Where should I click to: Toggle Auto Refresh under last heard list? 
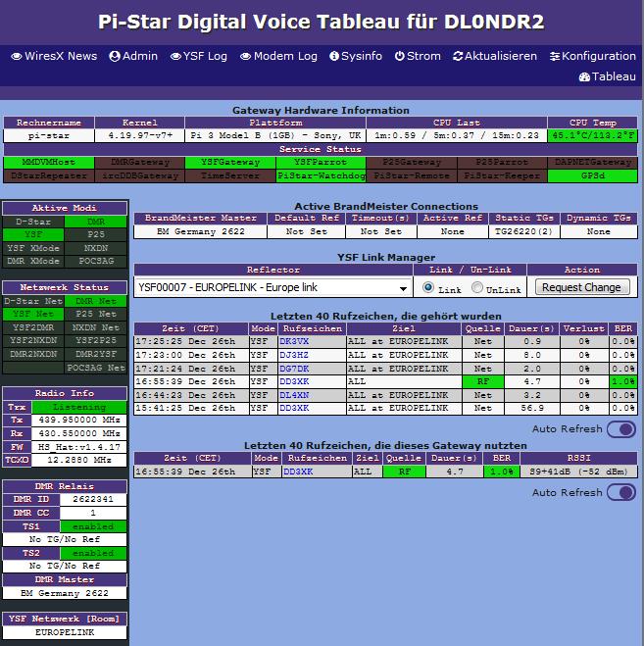pos(620,429)
